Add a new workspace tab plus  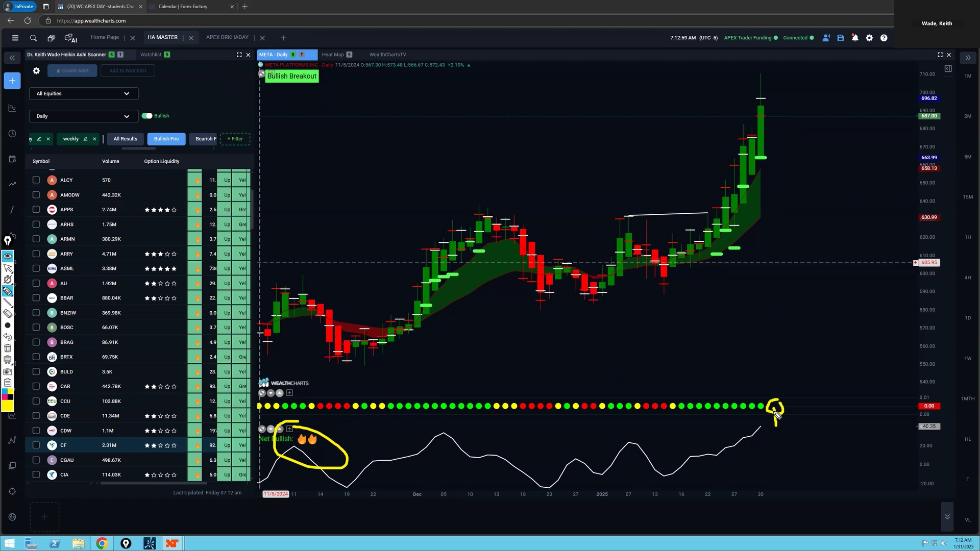pyautogui.click(x=283, y=38)
